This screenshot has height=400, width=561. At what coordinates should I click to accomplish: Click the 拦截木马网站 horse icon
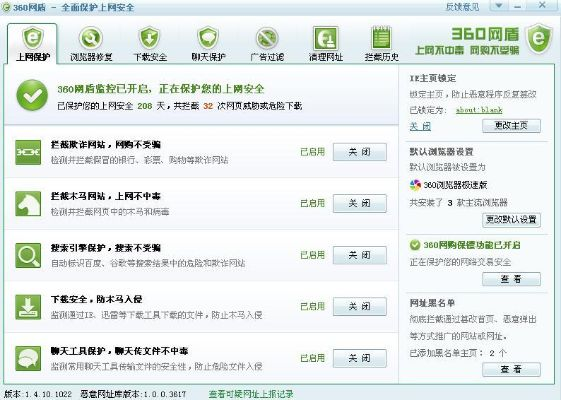28,204
